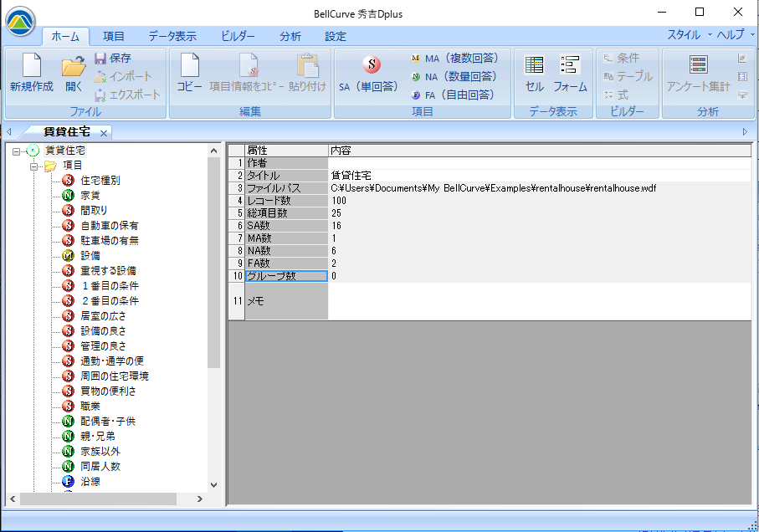Select 駐車場の有無 item in the tree
This screenshot has height=532, width=759.
click(x=110, y=240)
